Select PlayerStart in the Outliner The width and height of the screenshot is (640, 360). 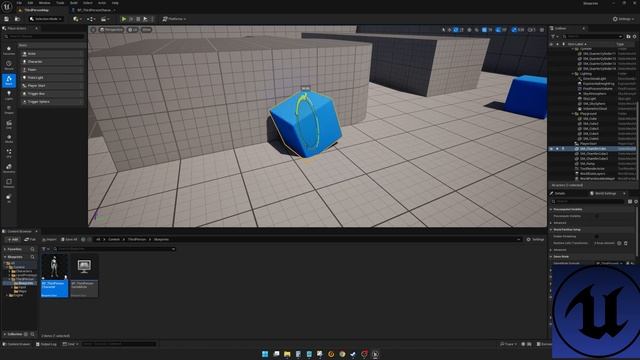point(588,144)
